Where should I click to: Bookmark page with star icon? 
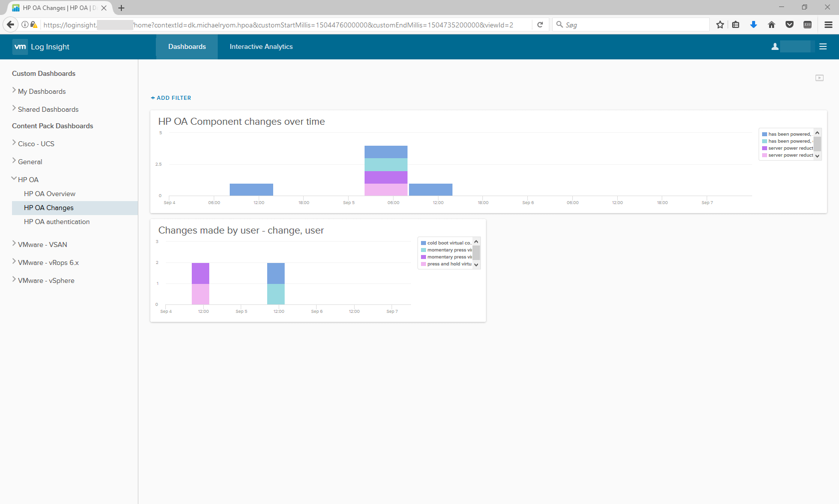(720, 24)
